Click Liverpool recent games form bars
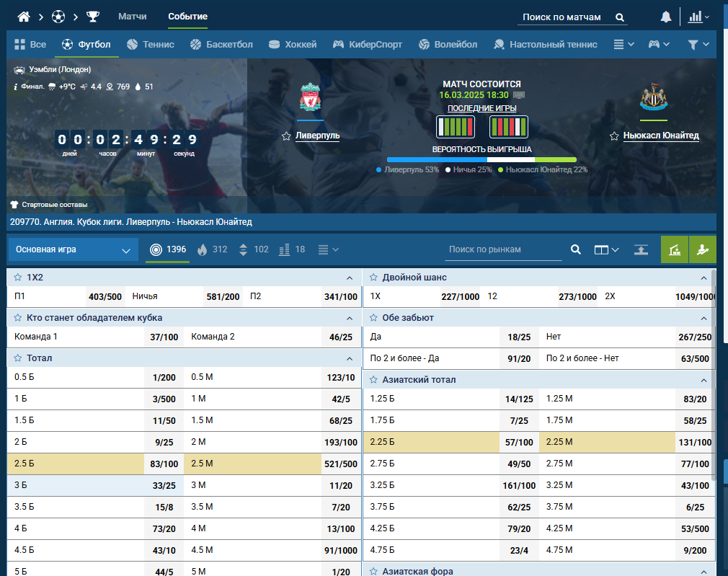The height and width of the screenshot is (576, 728). pos(456,127)
